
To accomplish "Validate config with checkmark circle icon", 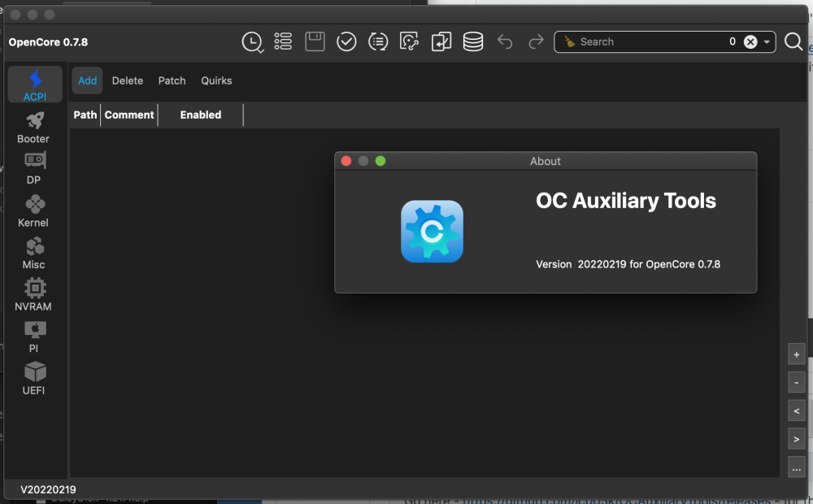I will [346, 41].
